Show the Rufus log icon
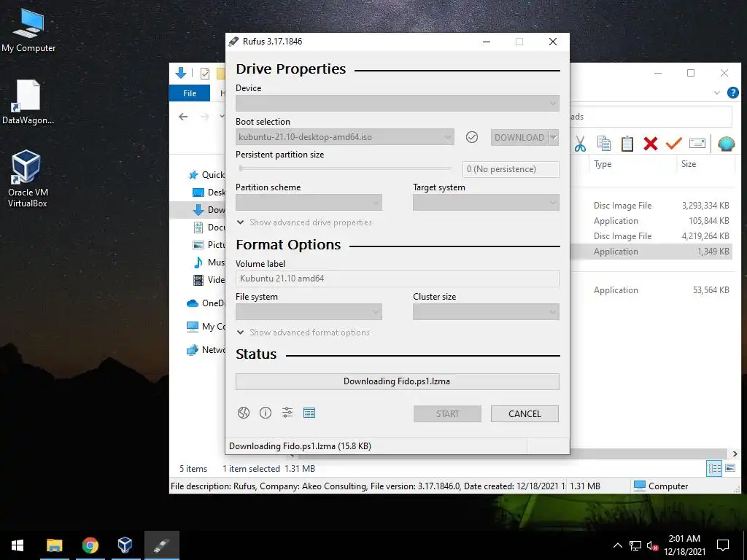This screenshot has height=560, width=747. (x=309, y=413)
